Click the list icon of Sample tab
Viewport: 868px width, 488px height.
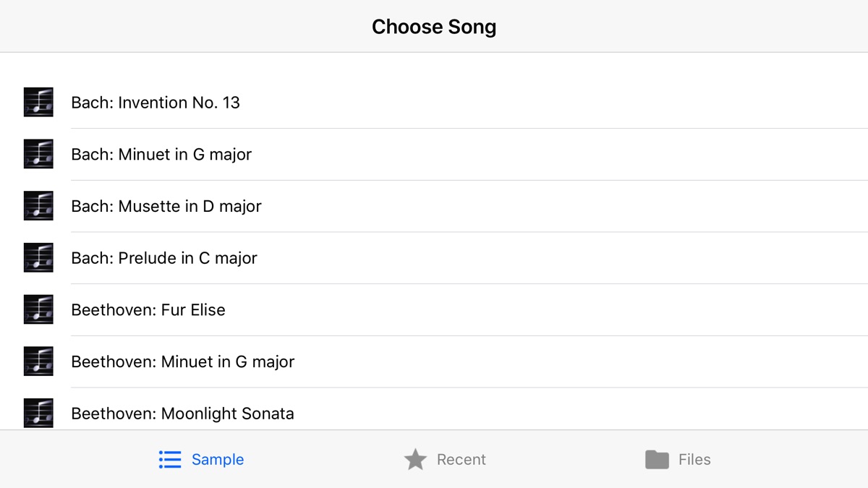tap(170, 460)
